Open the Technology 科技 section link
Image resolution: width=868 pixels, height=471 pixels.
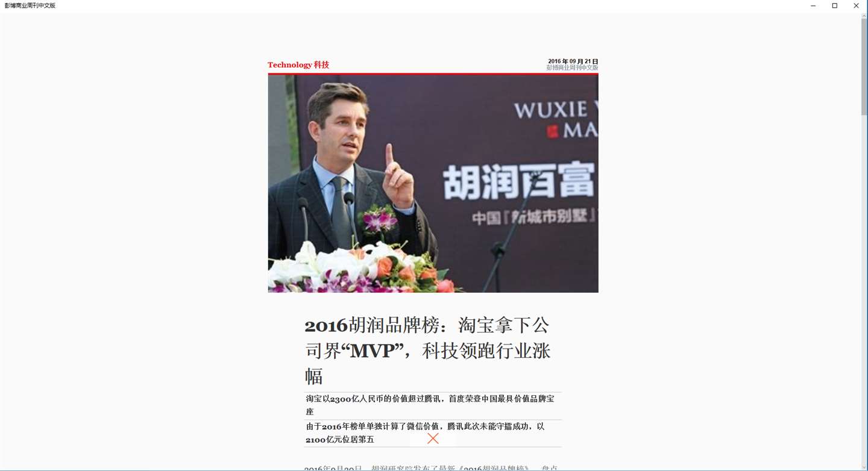tap(298, 65)
